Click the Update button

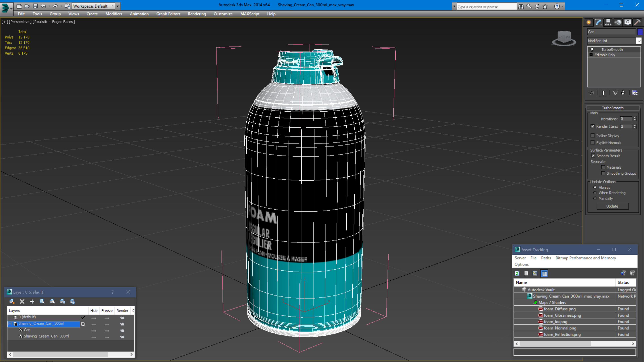(612, 206)
